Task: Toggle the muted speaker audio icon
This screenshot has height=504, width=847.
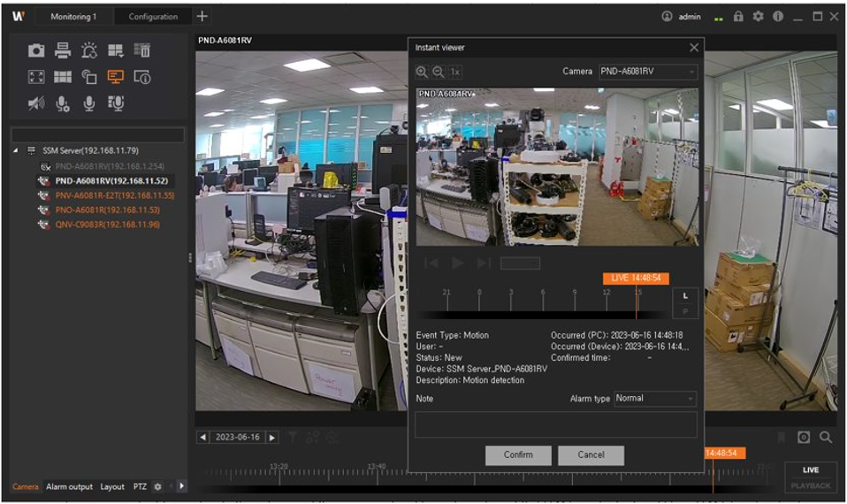Action: pyautogui.click(x=36, y=103)
